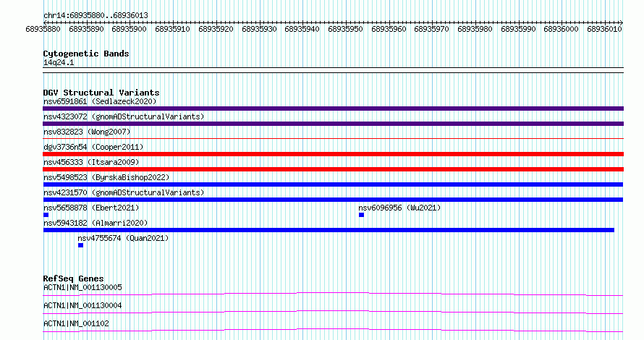Image resolution: width=644 pixels, height=340 pixels.
Task: Click the nsv832823 (Wong2007) label
Action: click(x=87, y=132)
